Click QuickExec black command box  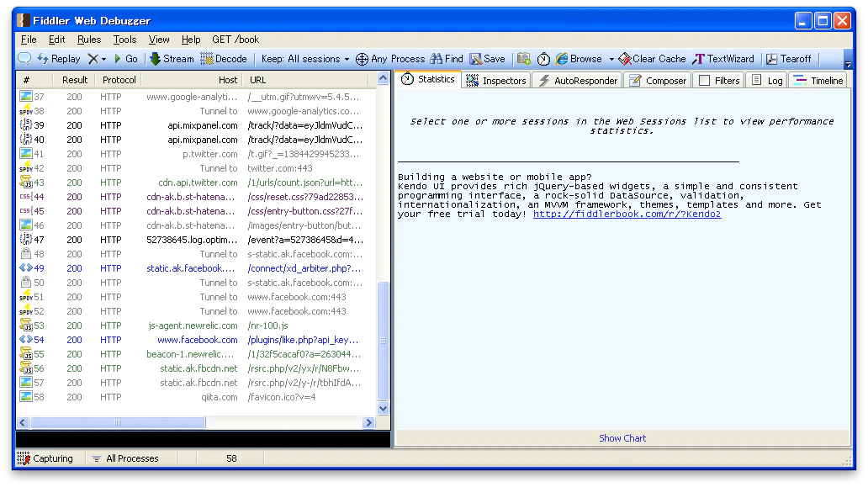coord(204,439)
